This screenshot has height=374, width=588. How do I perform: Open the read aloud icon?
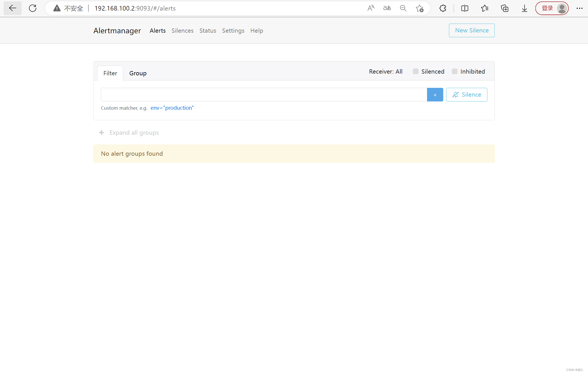click(370, 8)
